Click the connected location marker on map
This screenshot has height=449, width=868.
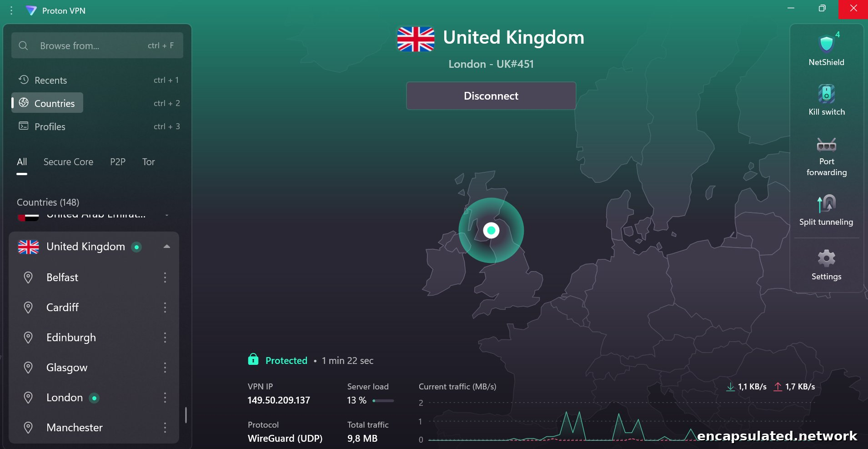click(x=491, y=230)
